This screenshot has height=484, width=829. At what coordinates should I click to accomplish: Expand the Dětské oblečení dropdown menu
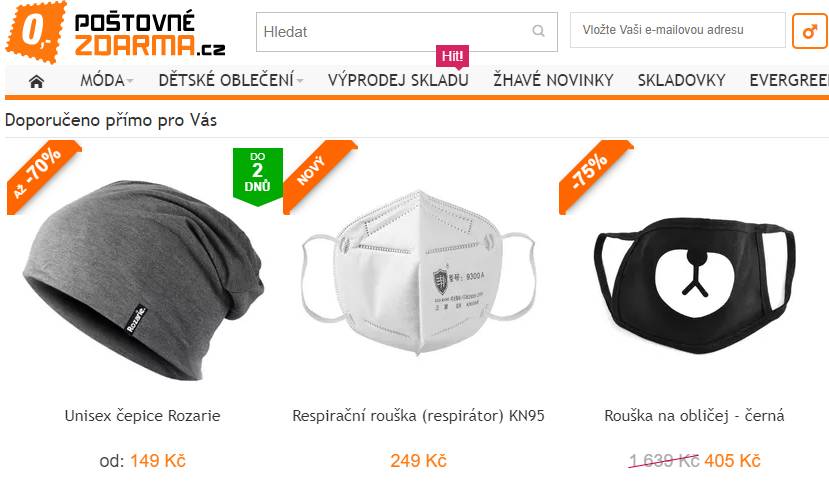pyautogui.click(x=231, y=80)
